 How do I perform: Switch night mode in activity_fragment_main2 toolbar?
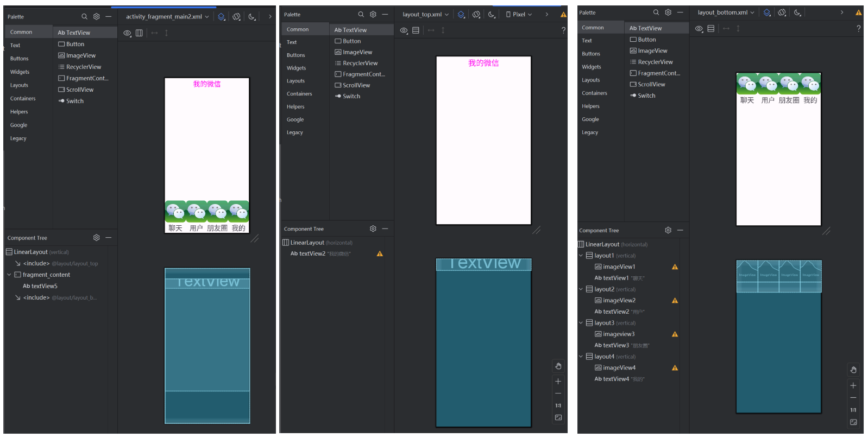pyautogui.click(x=252, y=17)
